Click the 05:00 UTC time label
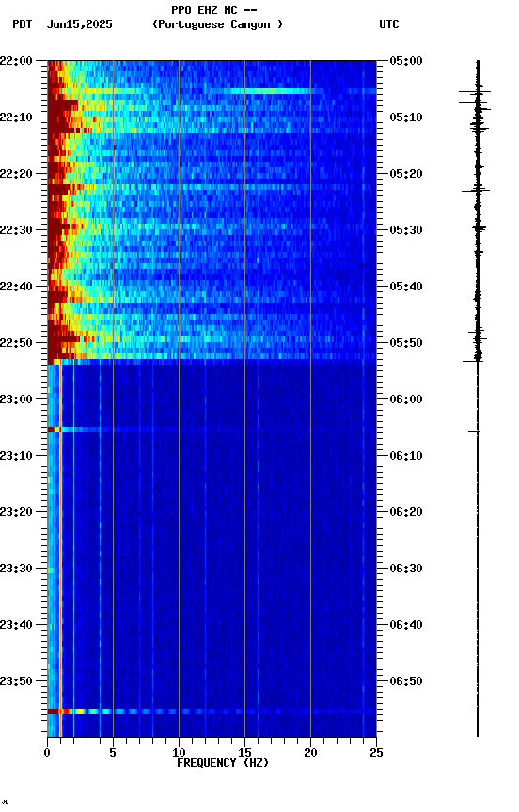This screenshot has width=519, height=812. [x=406, y=61]
